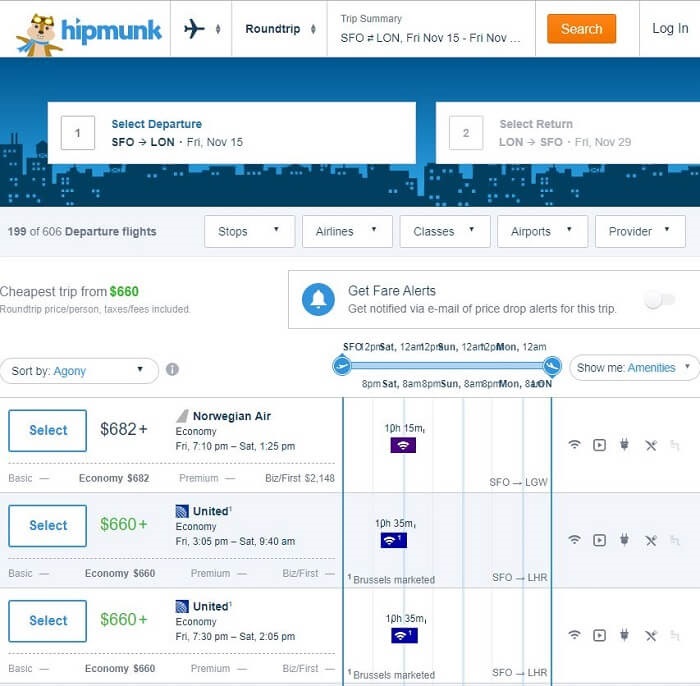Select the Norwegian Air $682 flight
This screenshot has width=700, height=686.
coord(47,431)
